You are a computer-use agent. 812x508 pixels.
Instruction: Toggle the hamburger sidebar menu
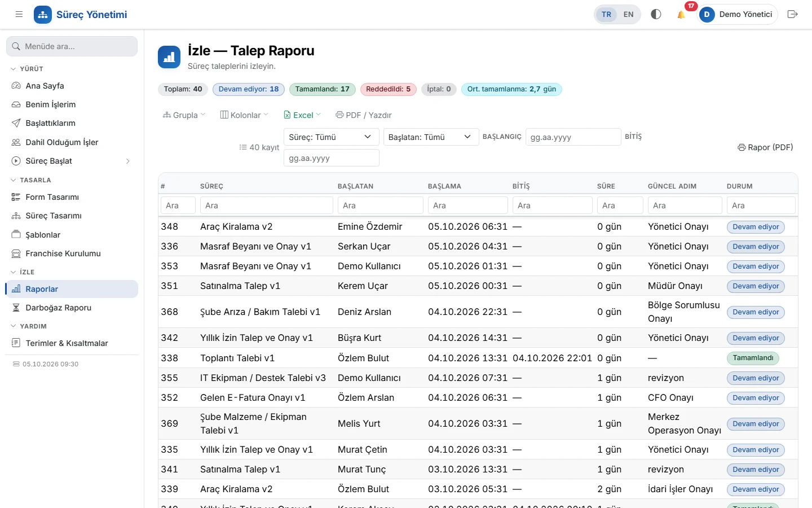tap(19, 14)
